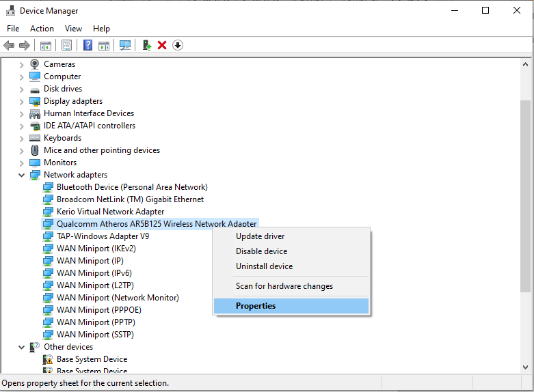This screenshot has width=534, height=392.
Task: Expand the Disk drives node
Action: (x=21, y=89)
